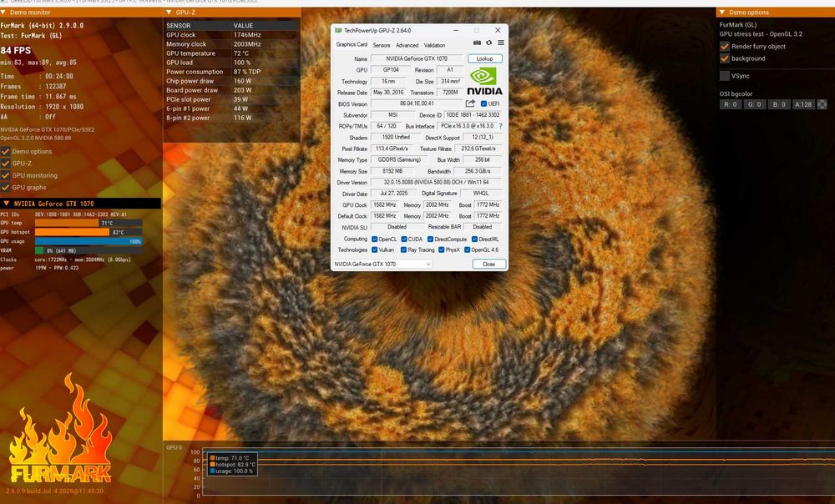Switch to the Graphics Card tab
This screenshot has width=835, height=504.
(352, 45)
